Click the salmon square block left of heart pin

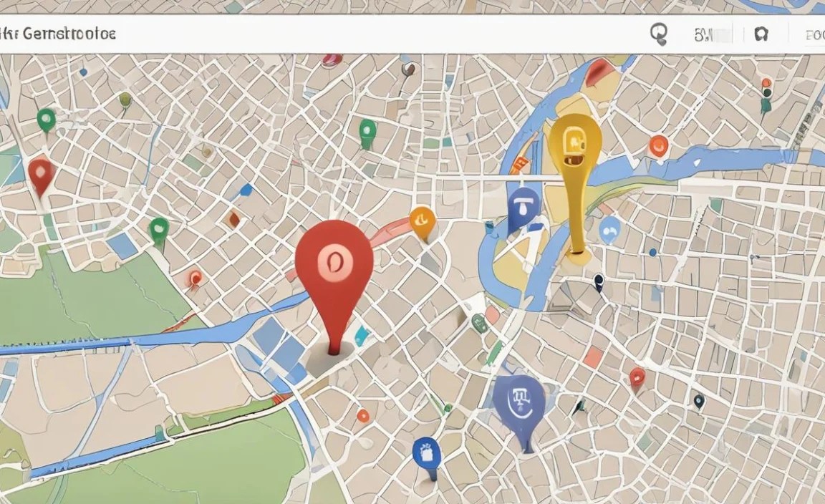[593, 357]
